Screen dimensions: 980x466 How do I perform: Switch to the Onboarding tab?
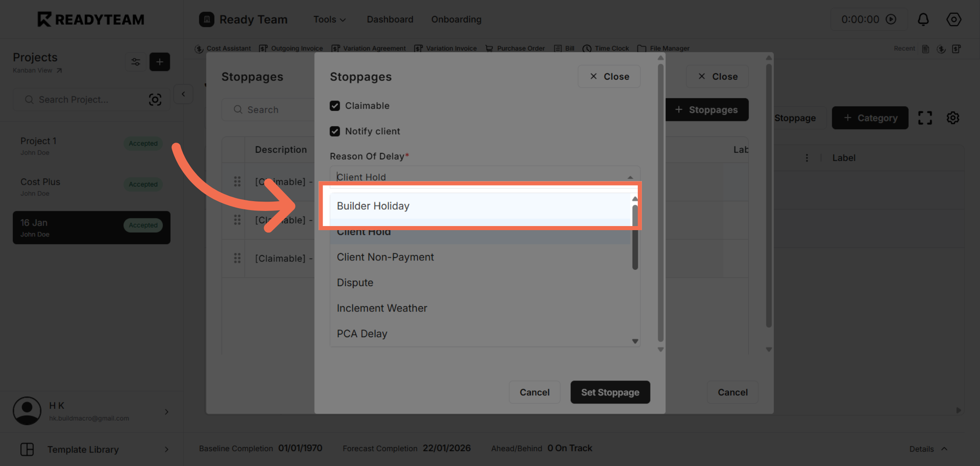tap(456, 19)
